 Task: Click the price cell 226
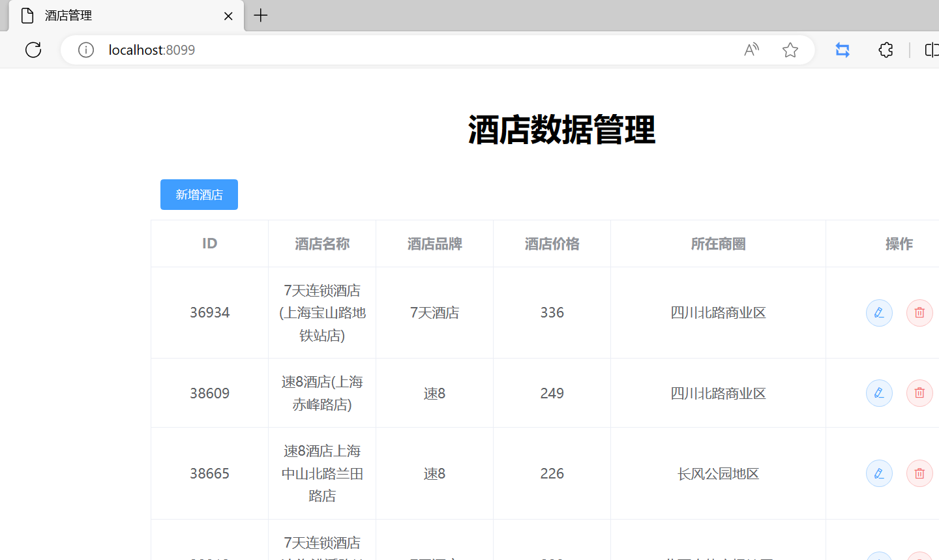[x=552, y=473]
